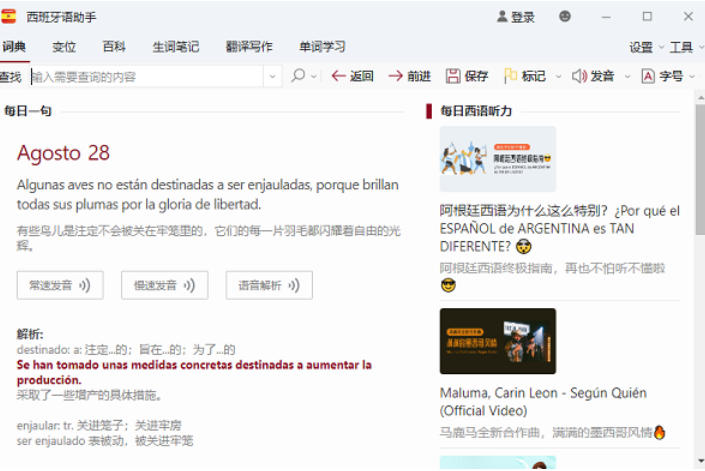Play 慢速发音 slow speed audio
The width and height of the screenshot is (705, 471).
point(165,285)
